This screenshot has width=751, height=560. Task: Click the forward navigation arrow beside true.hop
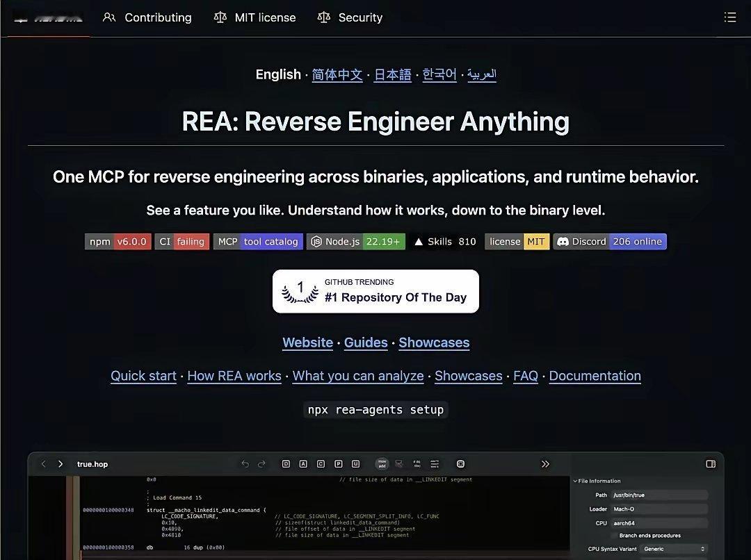[60, 464]
